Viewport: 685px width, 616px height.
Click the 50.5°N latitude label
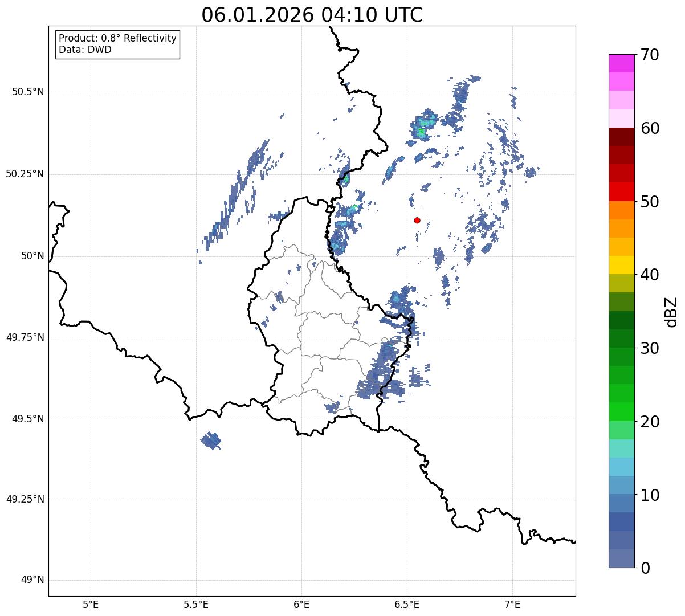click(28, 92)
